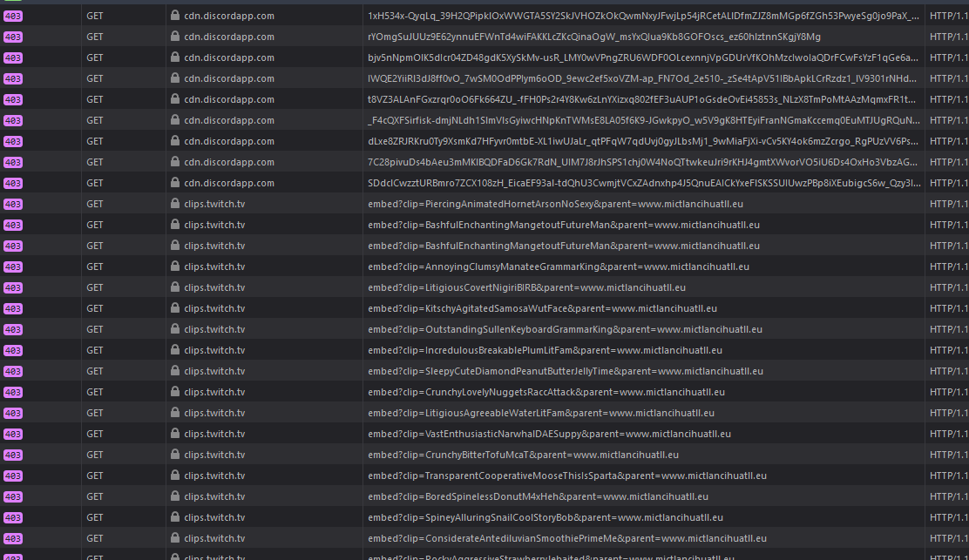This screenshot has width=969, height=560.
Task: Click HTTP/1.1 protocol on LitigiousAgreeableWaterLitFam row
Action: pyautogui.click(x=948, y=413)
